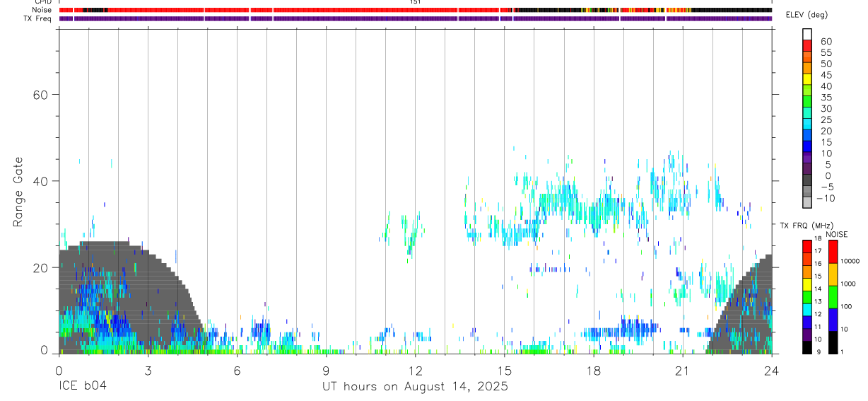Viewport: 868px width, 401px height.
Task: Select the blue segment of the NOISE color bar
Action: click(833, 320)
